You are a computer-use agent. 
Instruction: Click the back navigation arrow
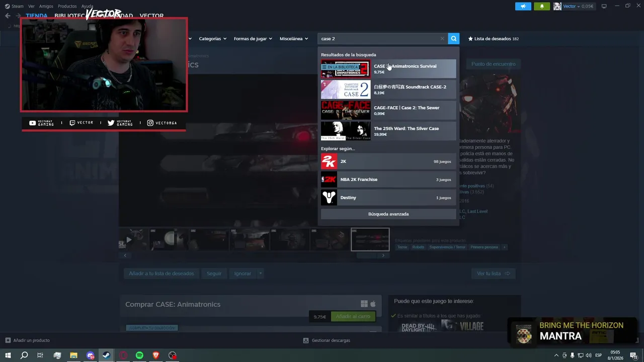[8, 16]
